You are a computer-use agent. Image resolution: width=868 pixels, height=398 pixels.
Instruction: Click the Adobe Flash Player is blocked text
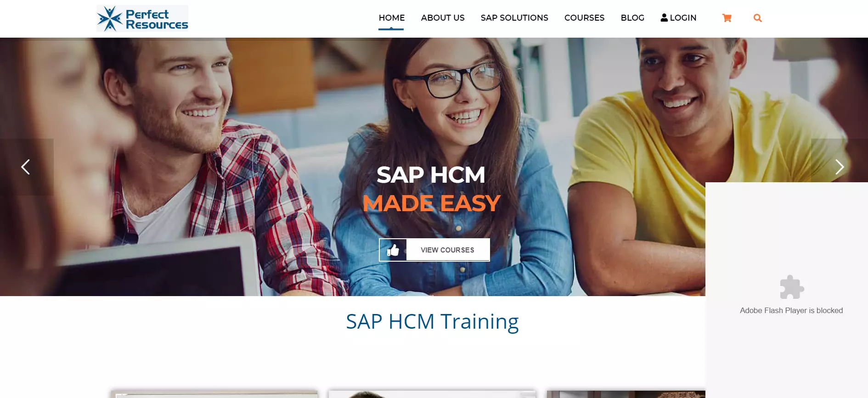point(791,310)
